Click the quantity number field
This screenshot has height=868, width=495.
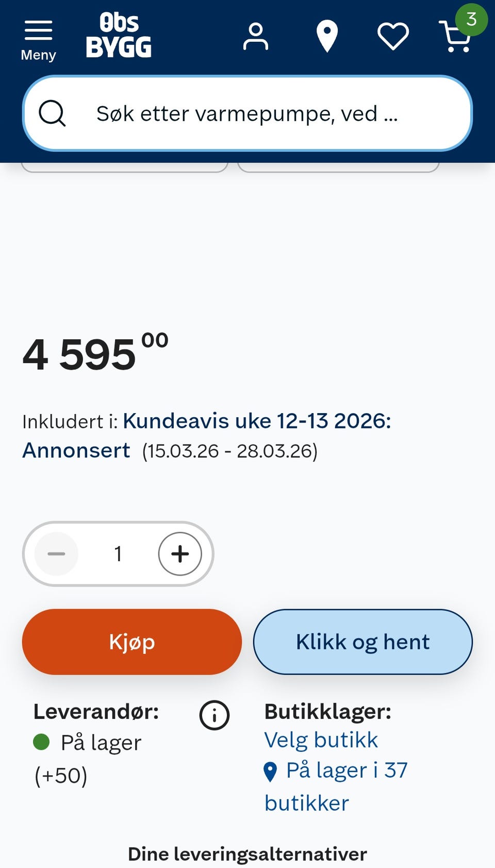click(118, 554)
